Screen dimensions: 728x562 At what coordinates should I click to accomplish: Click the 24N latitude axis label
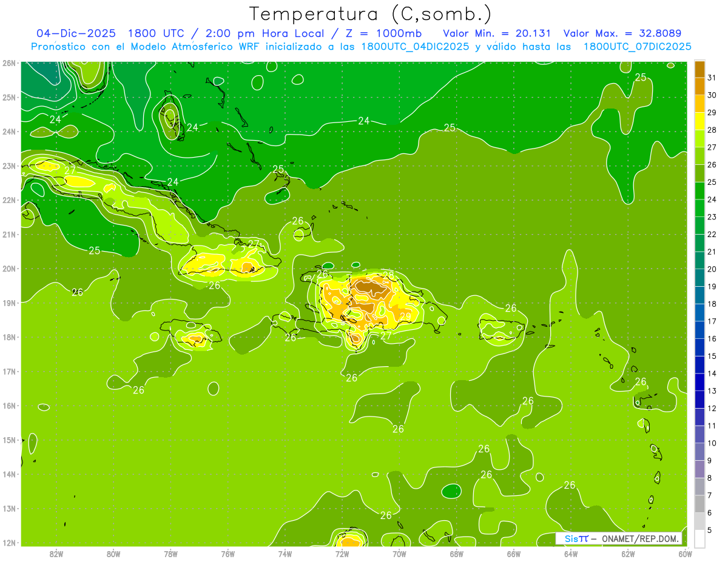[x=8, y=132]
